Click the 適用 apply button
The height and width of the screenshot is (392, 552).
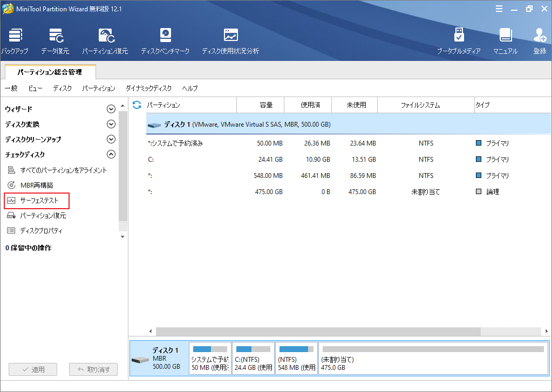tap(33, 369)
